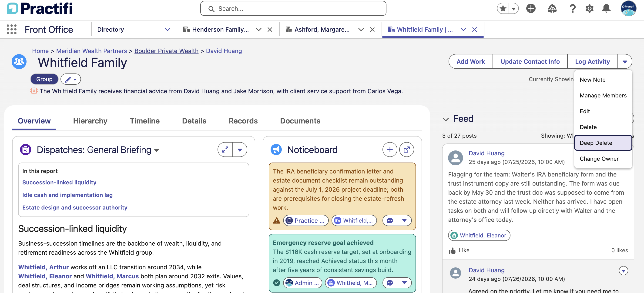Close the Henderson Family tab
This screenshot has width=644, height=293.
pos(270,30)
